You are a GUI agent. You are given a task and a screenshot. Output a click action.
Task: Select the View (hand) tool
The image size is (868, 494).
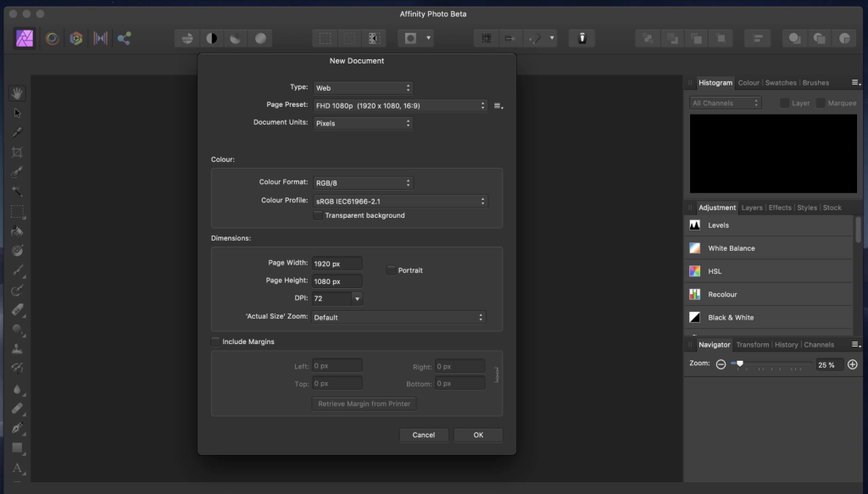[17, 93]
